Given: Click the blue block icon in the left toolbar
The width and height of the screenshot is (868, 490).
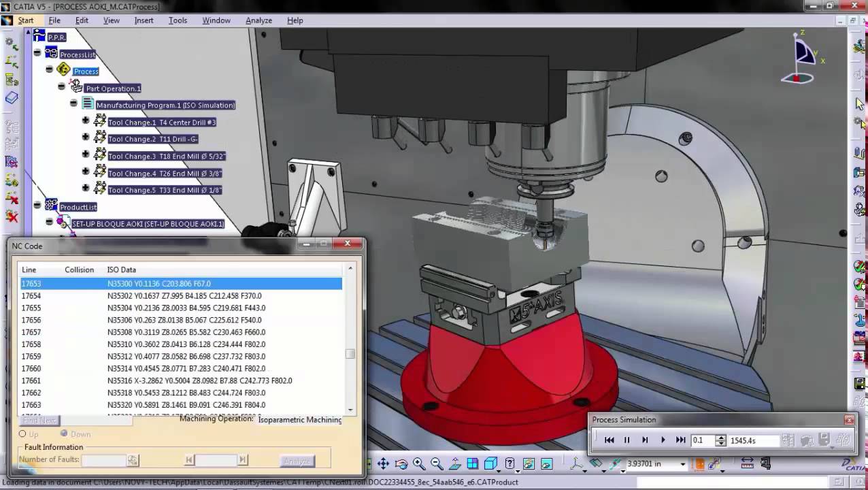Looking at the screenshot, I should [x=12, y=98].
